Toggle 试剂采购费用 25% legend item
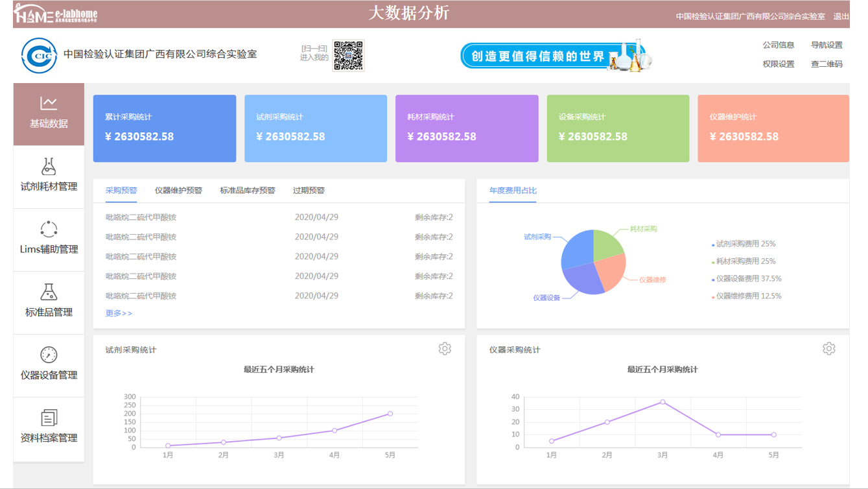 [x=745, y=244]
